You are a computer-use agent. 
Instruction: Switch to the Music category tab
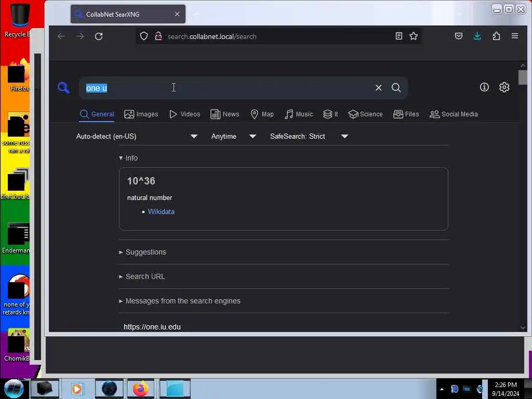[x=299, y=114]
